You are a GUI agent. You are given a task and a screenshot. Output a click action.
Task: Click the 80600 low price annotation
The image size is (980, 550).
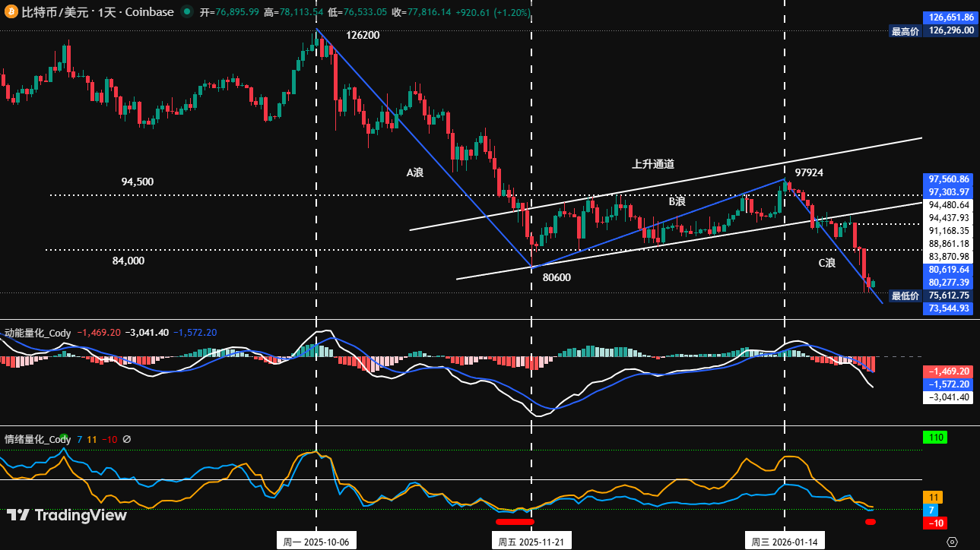coord(556,278)
